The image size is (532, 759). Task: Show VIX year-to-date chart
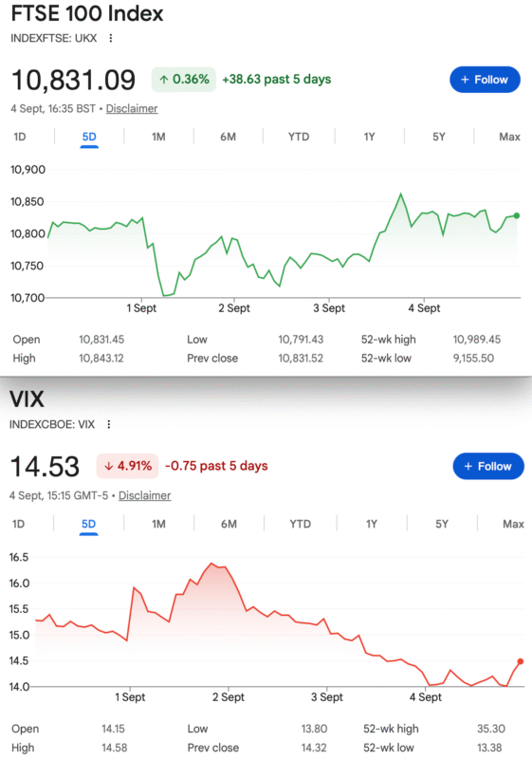[x=301, y=525]
